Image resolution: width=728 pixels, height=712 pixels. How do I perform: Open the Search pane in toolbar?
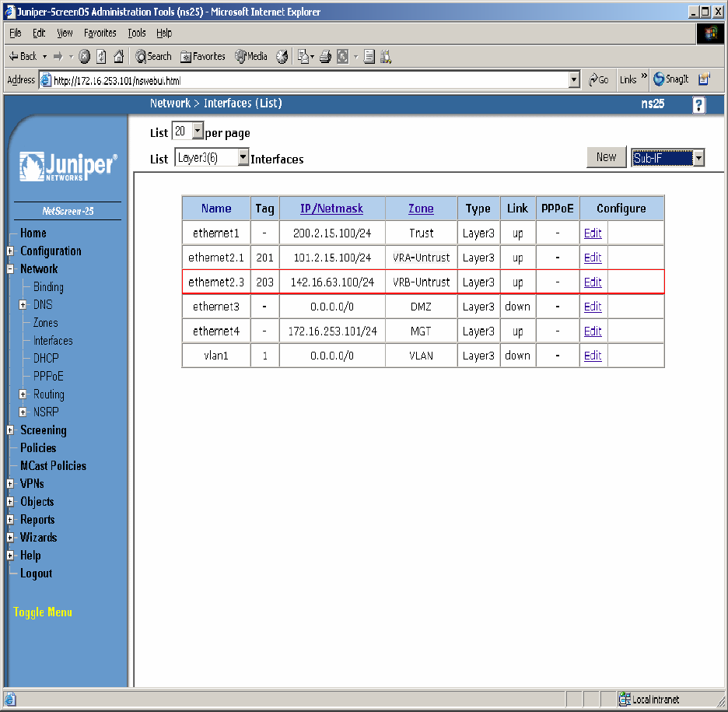(153, 57)
